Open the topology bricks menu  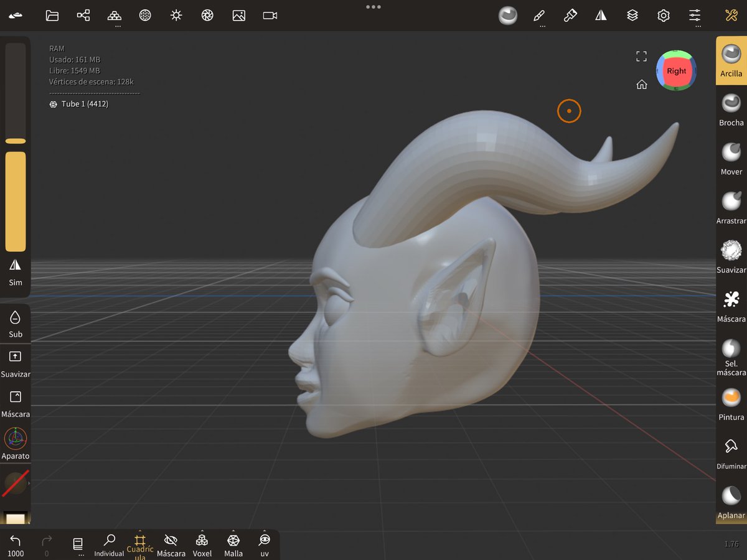(x=115, y=16)
